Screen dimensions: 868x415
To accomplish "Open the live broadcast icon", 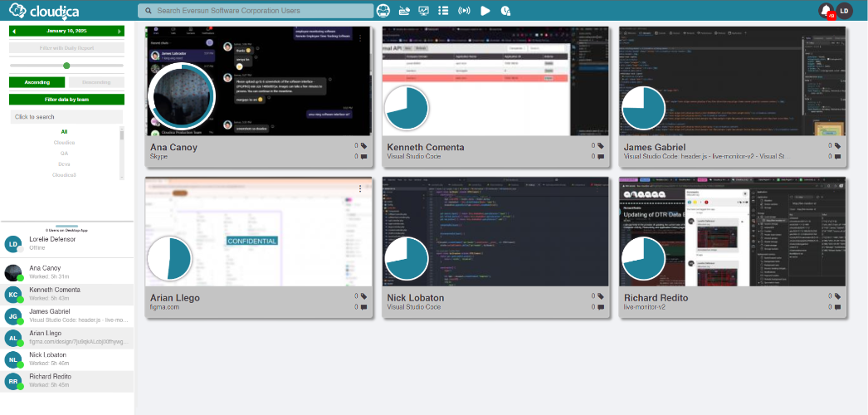I will point(464,11).
